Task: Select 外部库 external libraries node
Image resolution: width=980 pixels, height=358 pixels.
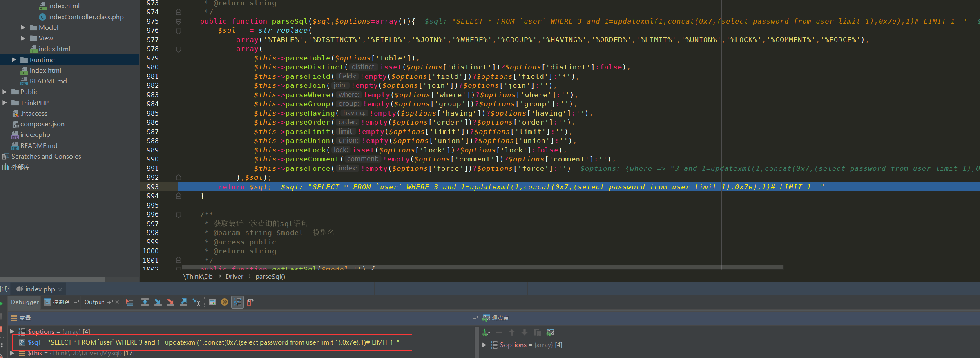Action: point(20,167)
